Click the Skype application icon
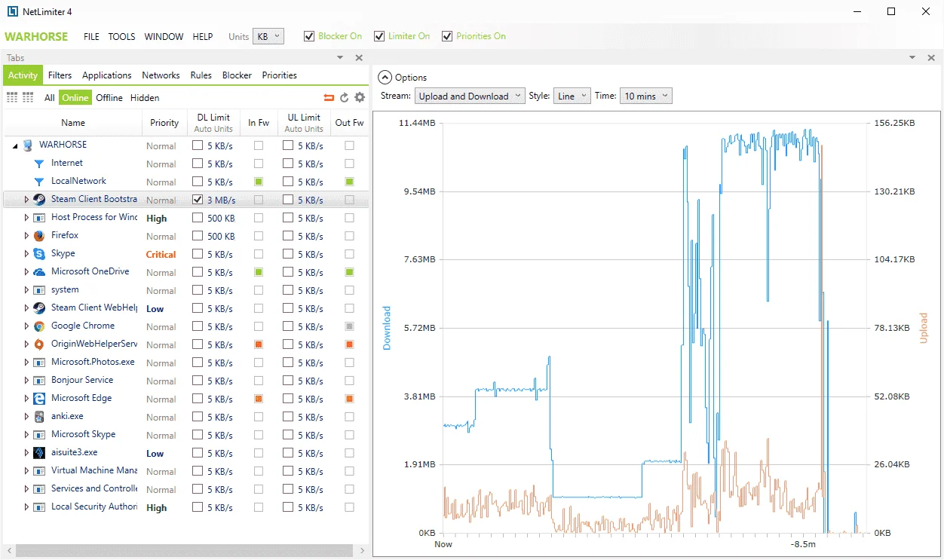The height and width of the screenshot is (560, 944). [x=39, y=254]
